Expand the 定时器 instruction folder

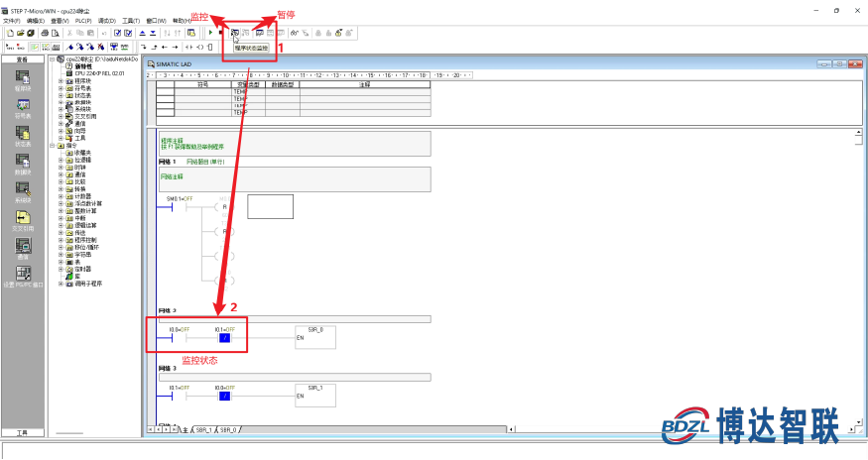pos(61,269)
